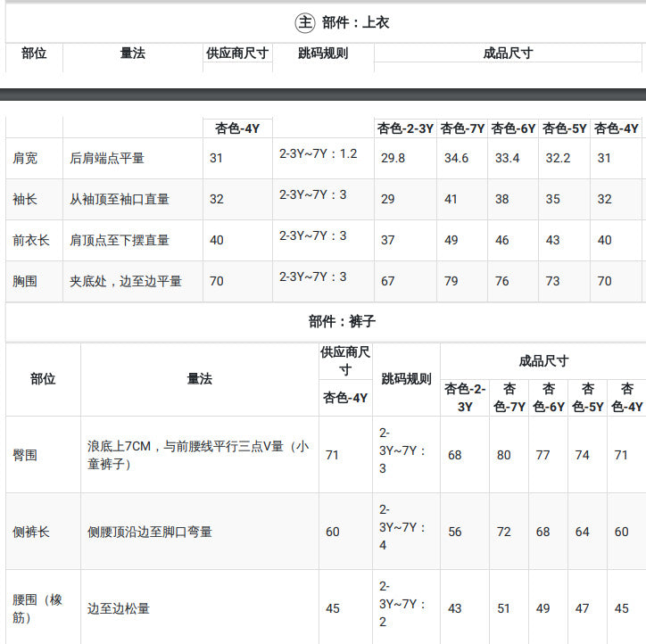646x644 pixels.
Task: Click value 56 in the 侧裤长 row
Action: point(455,532)
